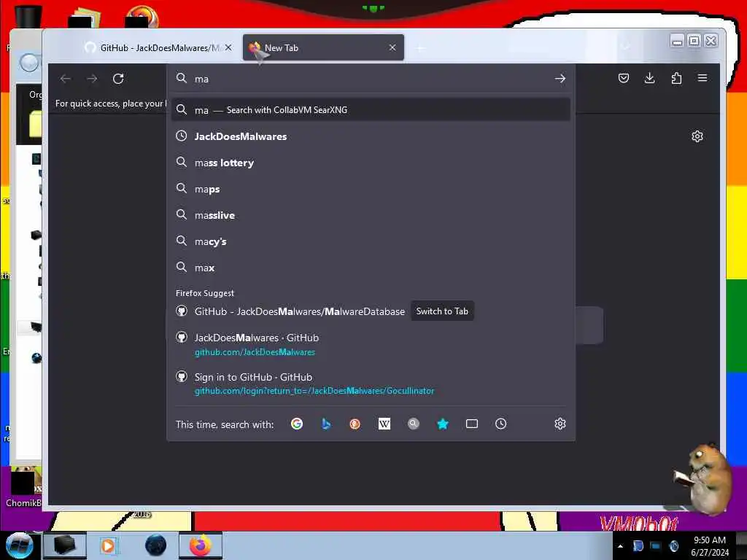This screenshot has height=560, width=747.
Task: Close the New Tab tab
Action: click(392, 47)
